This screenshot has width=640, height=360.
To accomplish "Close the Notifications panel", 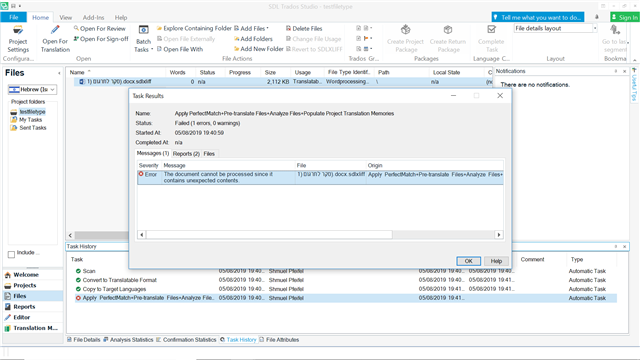I will pyautogui.click(x=624, y=71).
